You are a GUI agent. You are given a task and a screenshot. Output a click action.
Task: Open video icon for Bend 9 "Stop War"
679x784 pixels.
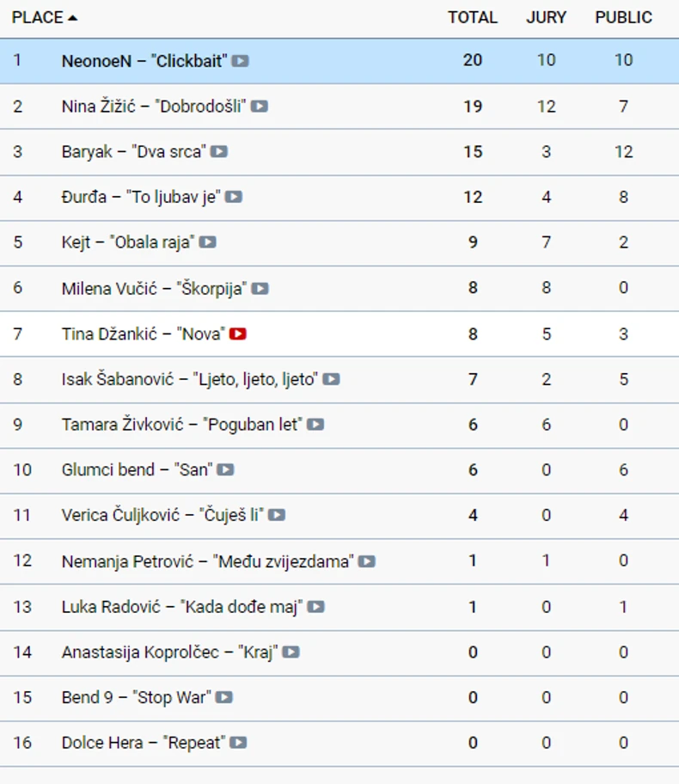pyautogui.click(x=224, y=697)
